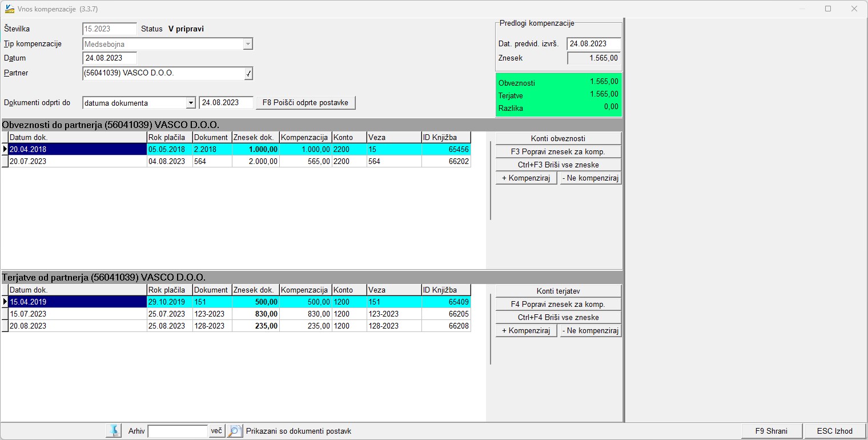The width and height of the screenshot is (868, 440).
Task: Click Konto column header in obveznosti table
Action: (349, 137)
